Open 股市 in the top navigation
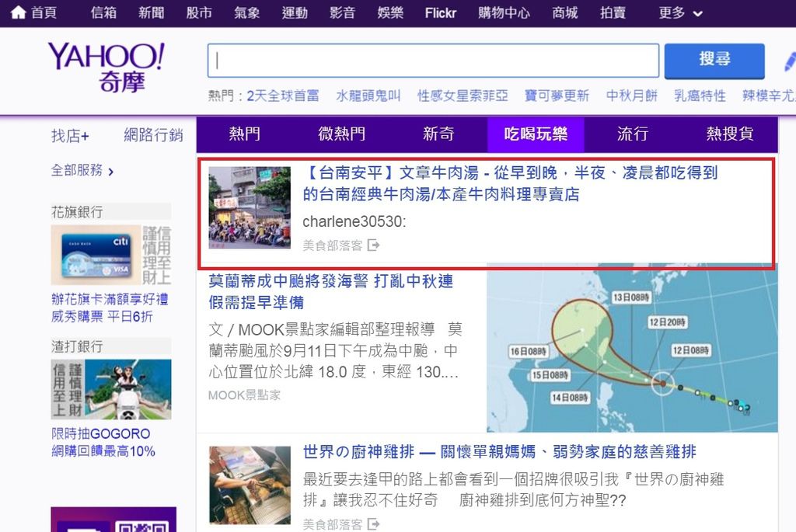This screenshot has height=532, width=796. 199,12
